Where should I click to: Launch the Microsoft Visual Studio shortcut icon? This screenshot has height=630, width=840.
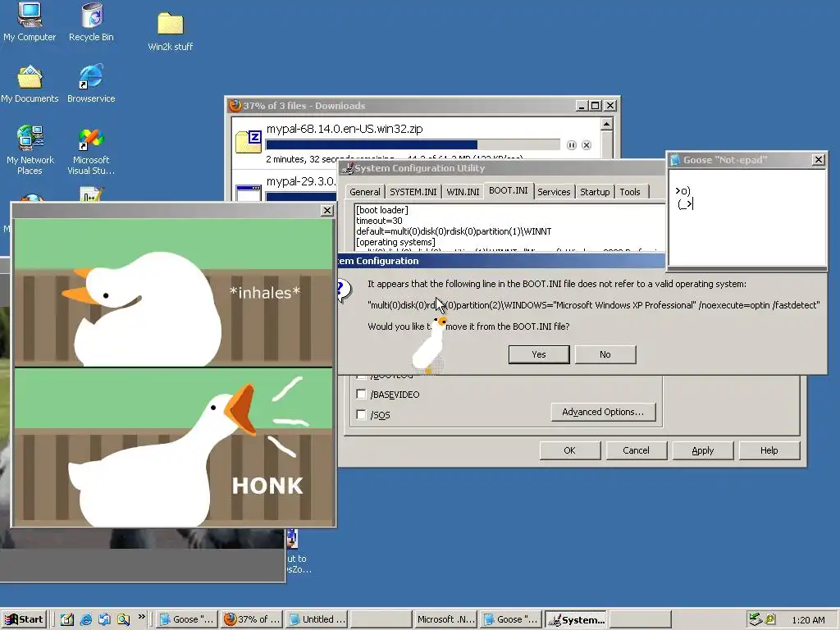[91, 150]
